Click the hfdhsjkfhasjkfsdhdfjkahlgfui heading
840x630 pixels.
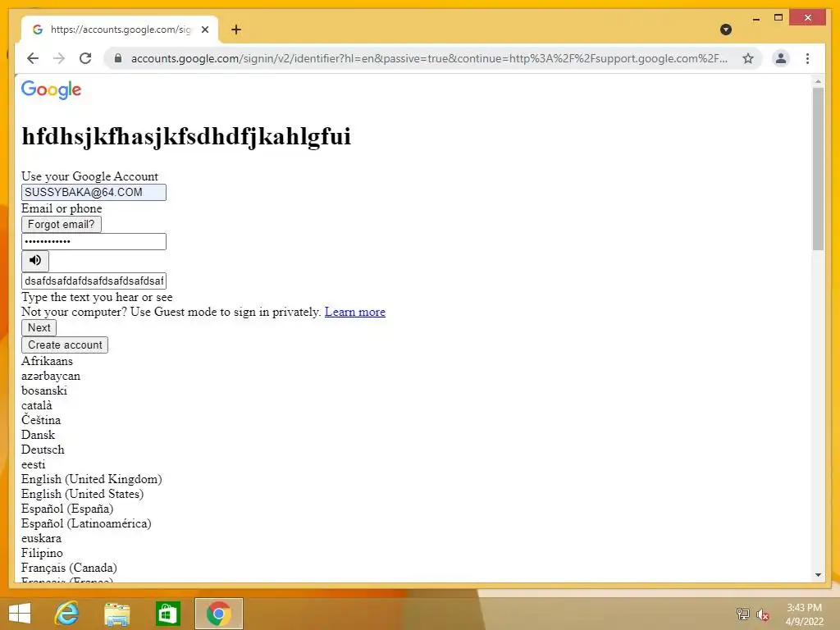pos(186,136)
